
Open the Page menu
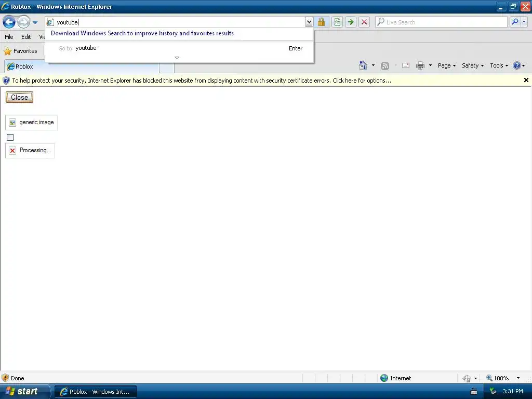tap(446, 66)
